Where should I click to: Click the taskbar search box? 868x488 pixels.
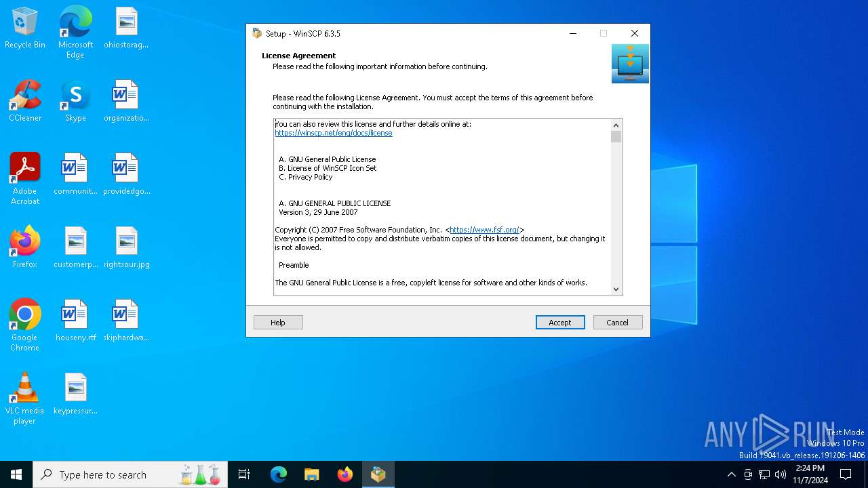tap(131, 474)
